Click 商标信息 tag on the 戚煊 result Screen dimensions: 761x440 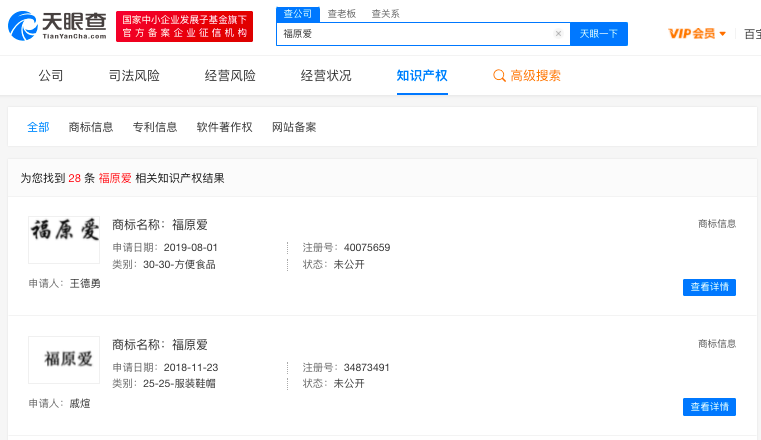click(x=717, y=343)
